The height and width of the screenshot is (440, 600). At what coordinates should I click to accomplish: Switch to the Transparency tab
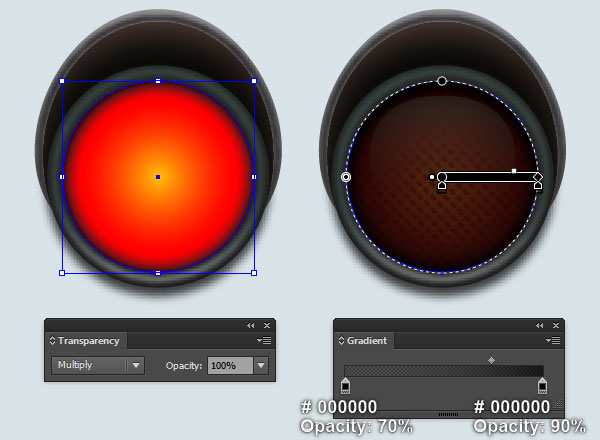(x=88, y=341)
